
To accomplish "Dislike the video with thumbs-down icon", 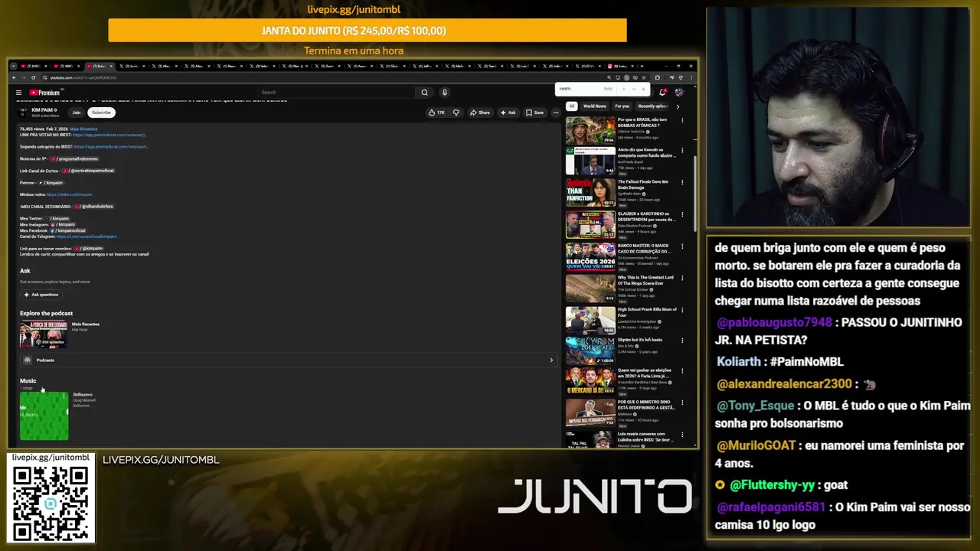I will (x=456, y=112).
